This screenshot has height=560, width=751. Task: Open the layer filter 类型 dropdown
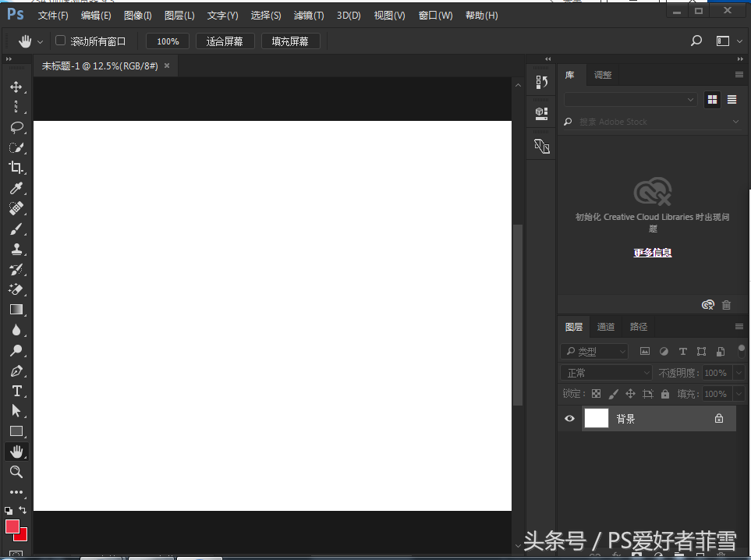(x=594, y=352)
